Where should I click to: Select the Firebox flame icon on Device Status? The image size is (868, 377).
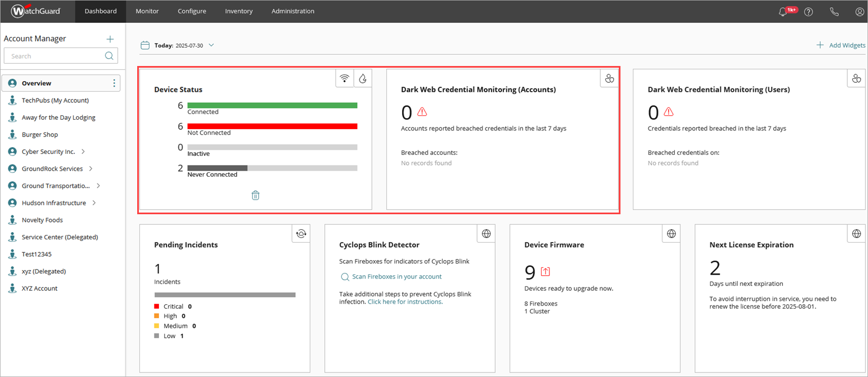coord(363,78)
